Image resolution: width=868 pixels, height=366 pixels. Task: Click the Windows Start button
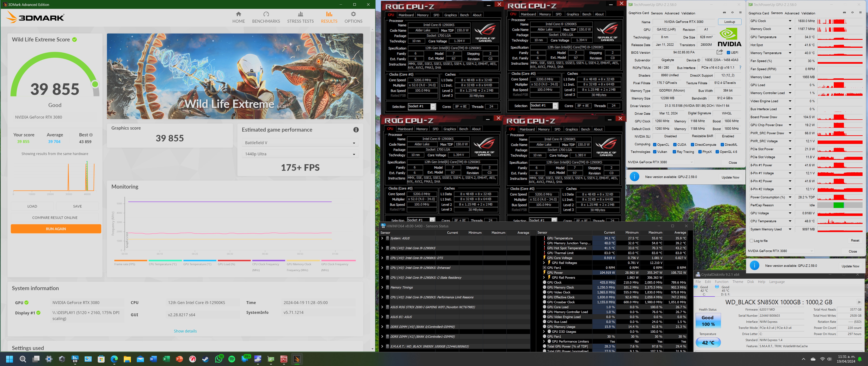(9, 359)
